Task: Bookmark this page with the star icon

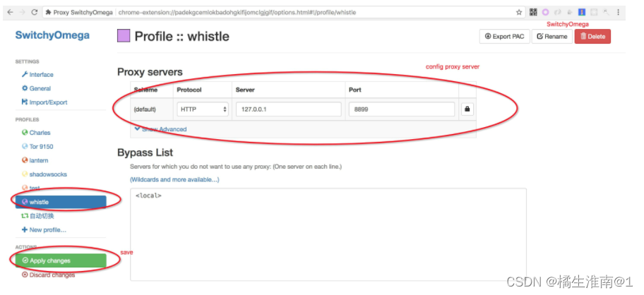Action: (x=519, y=12)
